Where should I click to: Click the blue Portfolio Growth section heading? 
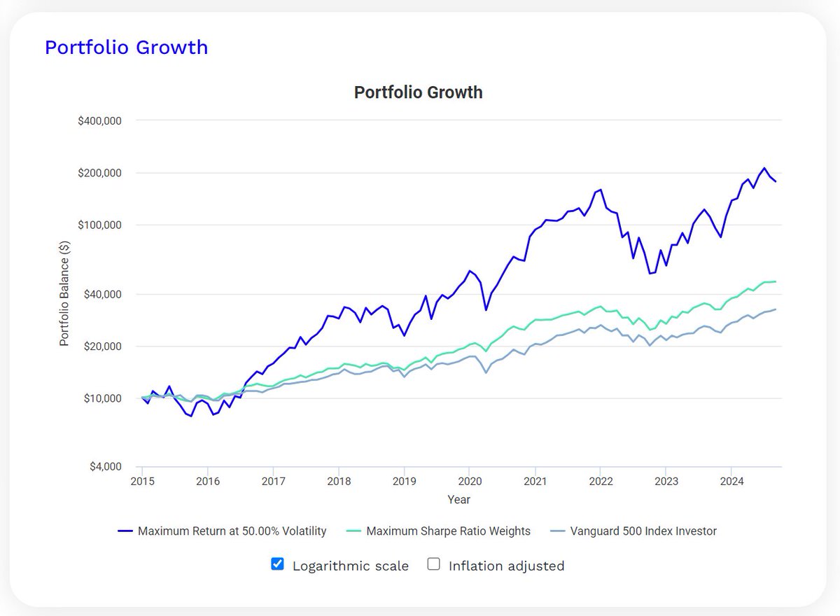126,48
